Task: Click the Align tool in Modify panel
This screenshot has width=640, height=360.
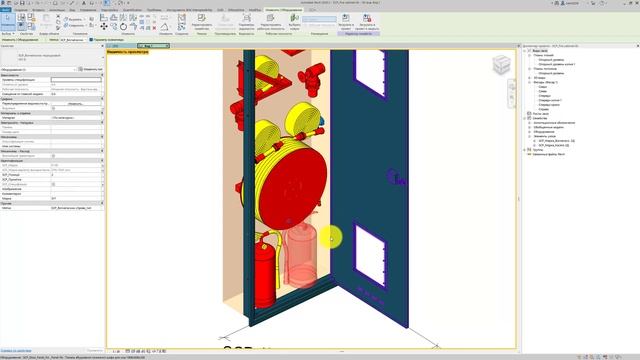Action: point(104,18)
